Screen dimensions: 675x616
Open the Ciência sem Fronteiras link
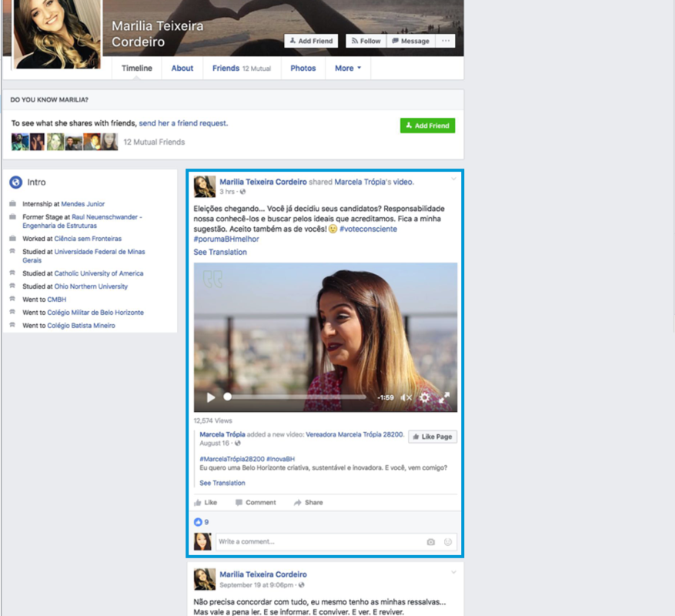coord(88,239)
